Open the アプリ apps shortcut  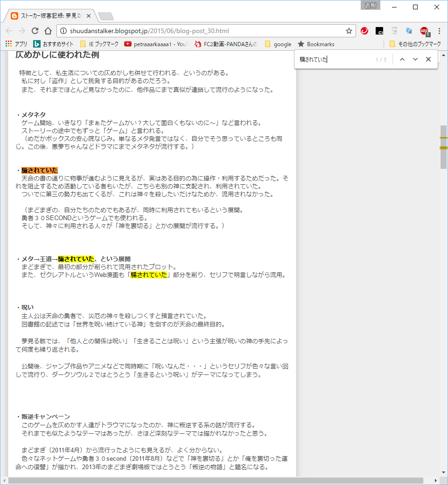[x=16, y=44]
